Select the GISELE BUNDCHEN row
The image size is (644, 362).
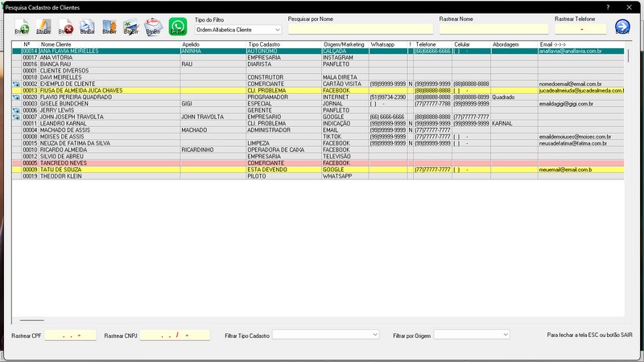click(x=318, y=104)
